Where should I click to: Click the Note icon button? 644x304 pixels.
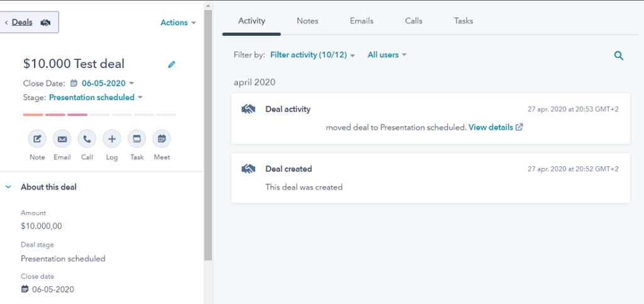(x=37, y=139)
